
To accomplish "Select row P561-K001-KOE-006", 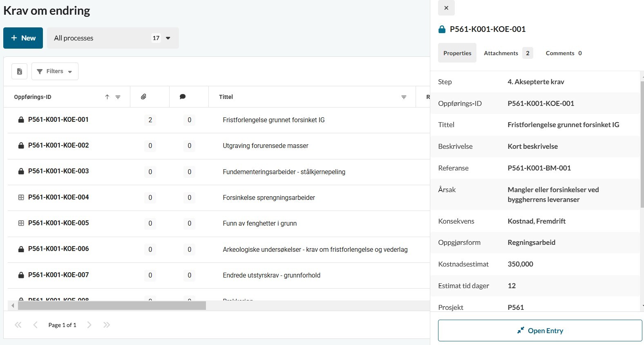I will [x=58, y=249].
